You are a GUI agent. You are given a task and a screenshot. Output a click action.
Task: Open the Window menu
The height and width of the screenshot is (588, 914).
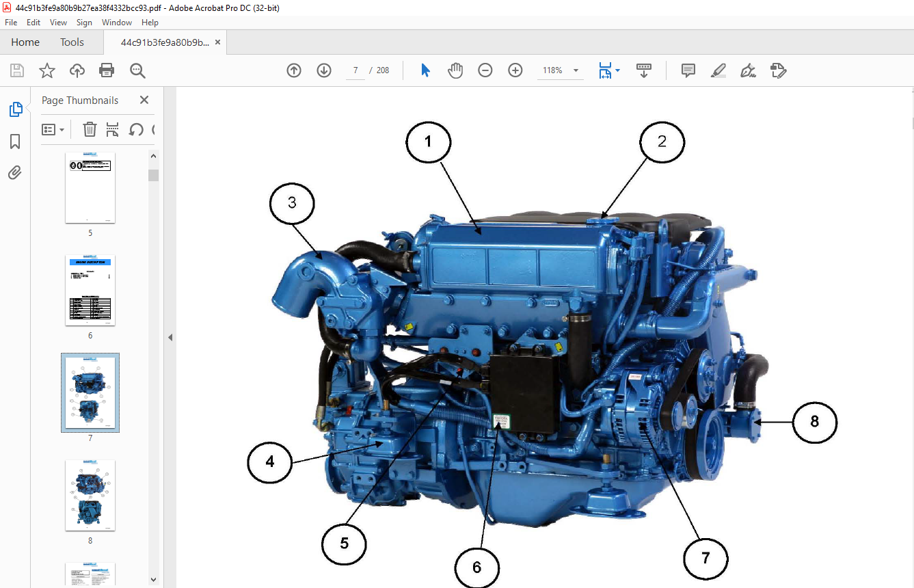pyautogui.click(x=117, y=23)
